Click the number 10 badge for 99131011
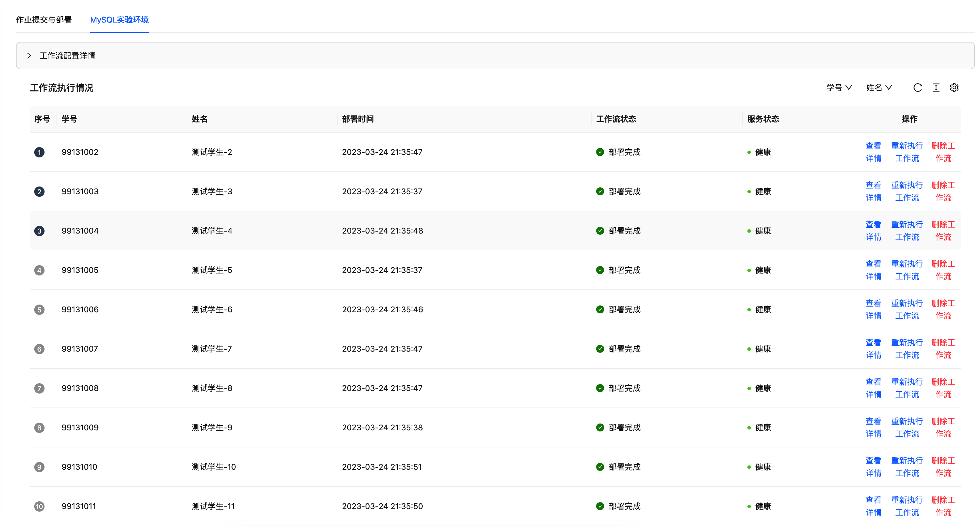 (39, 506)
